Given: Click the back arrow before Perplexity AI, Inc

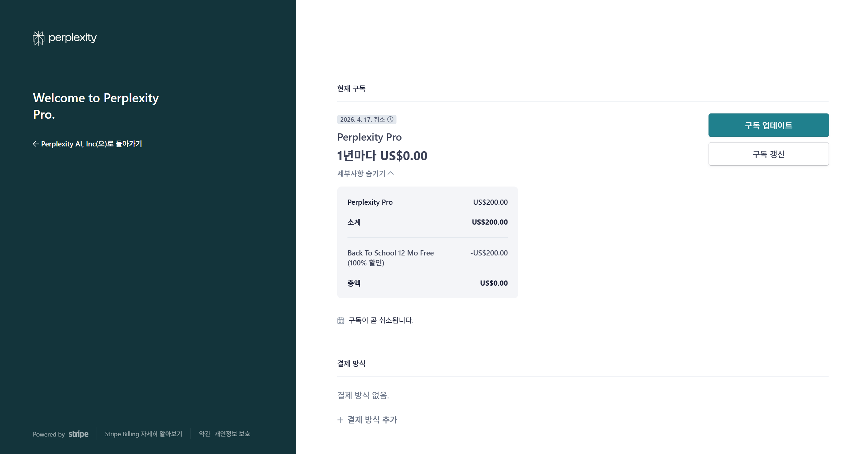Looking at the screenshot, I should pyautogui.click(x=36, y=144).
